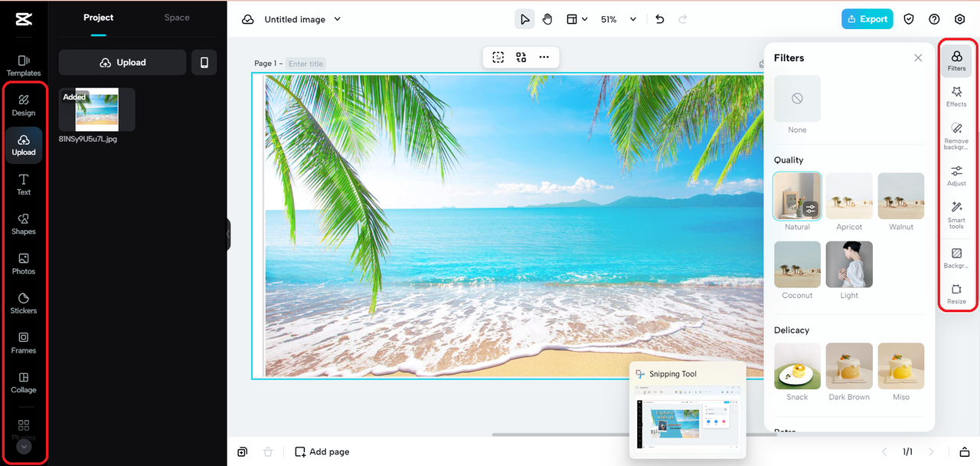Apply the Natural filter thumbnail
The image size is (980, 466).
tap(797, 196)
